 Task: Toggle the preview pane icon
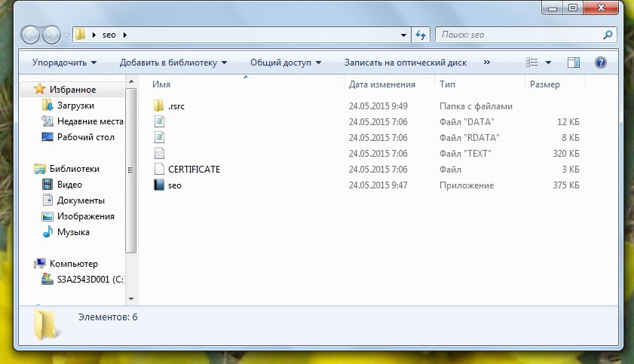(x=574, y=63)
